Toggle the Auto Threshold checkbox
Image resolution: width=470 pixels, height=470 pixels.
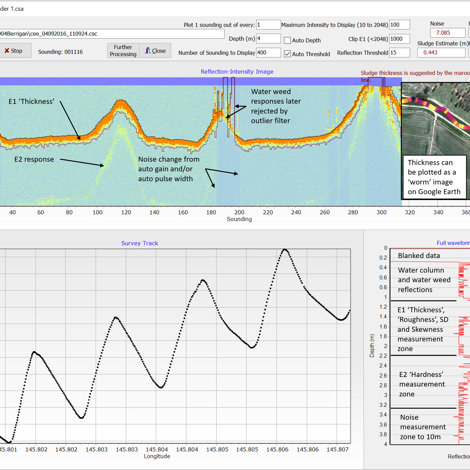[x=287, y=54]
